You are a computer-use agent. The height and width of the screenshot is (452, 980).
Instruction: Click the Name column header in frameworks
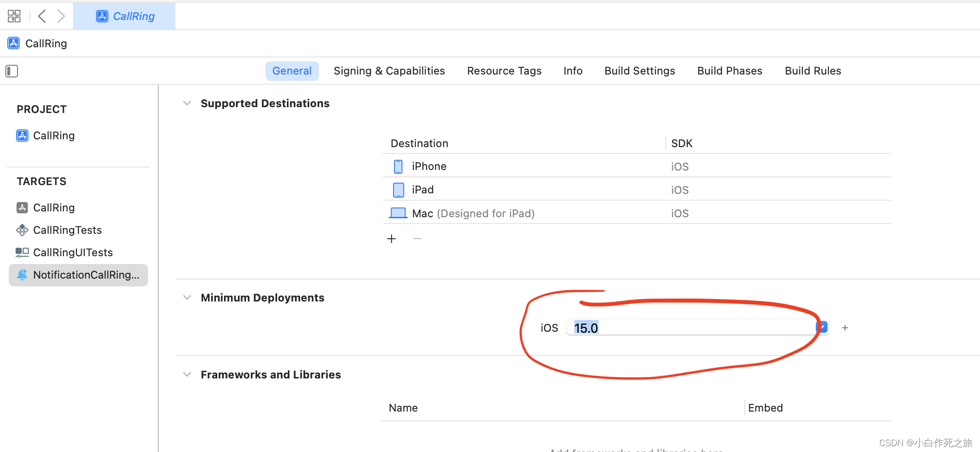[x=403, y=408]
